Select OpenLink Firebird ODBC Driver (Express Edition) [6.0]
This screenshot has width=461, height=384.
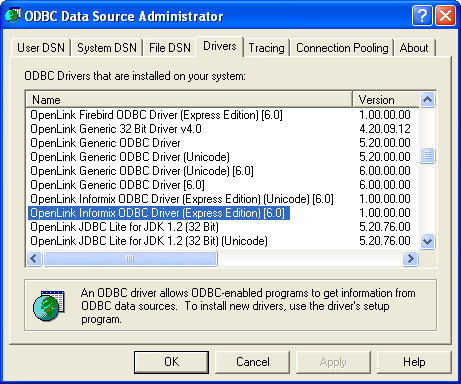(x=156, y=115)
